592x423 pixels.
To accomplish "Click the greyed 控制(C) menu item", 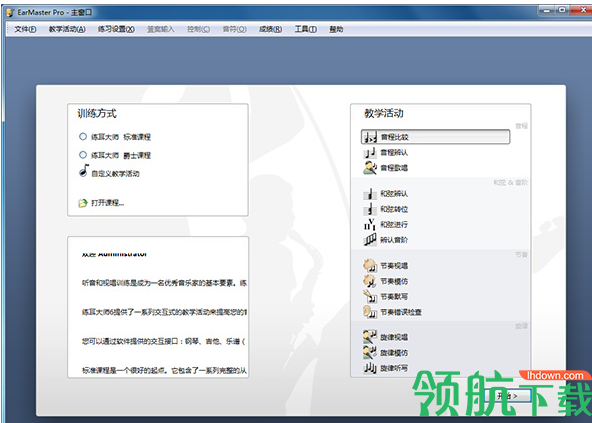I will pyautogui.click(x=199, y=29).
